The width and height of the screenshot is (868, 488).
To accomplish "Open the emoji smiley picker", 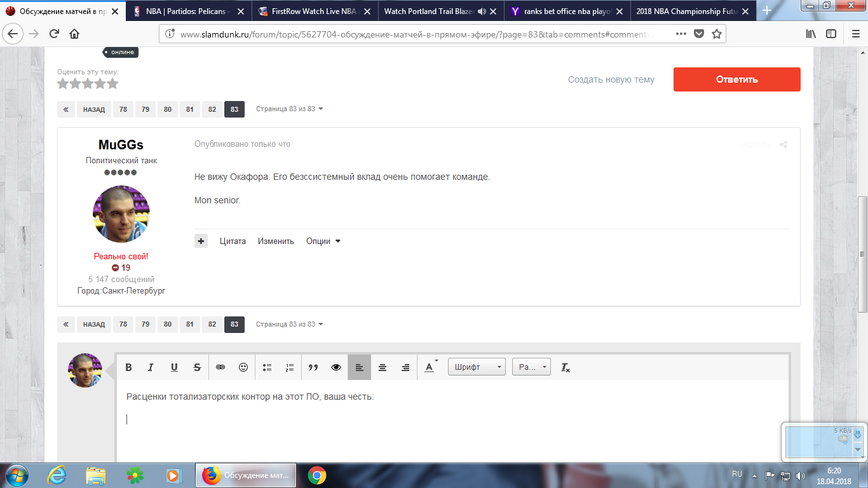I will coord(243,367).
